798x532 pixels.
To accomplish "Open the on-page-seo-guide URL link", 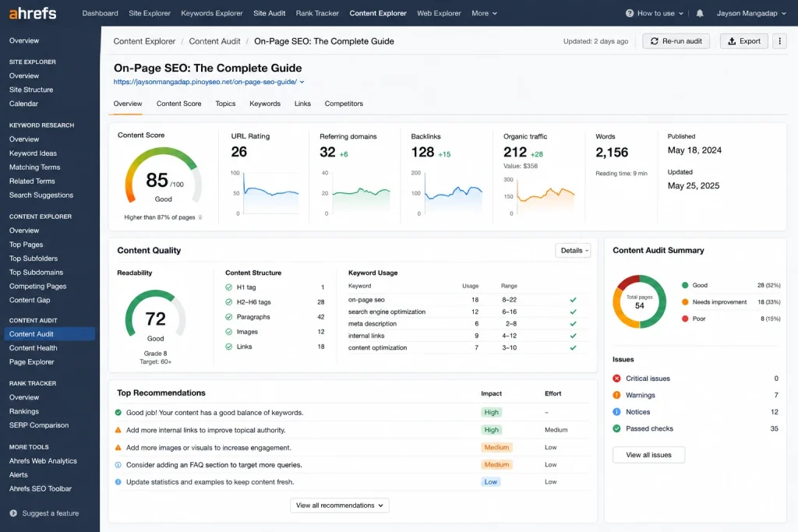I will (x=205, y=82).
